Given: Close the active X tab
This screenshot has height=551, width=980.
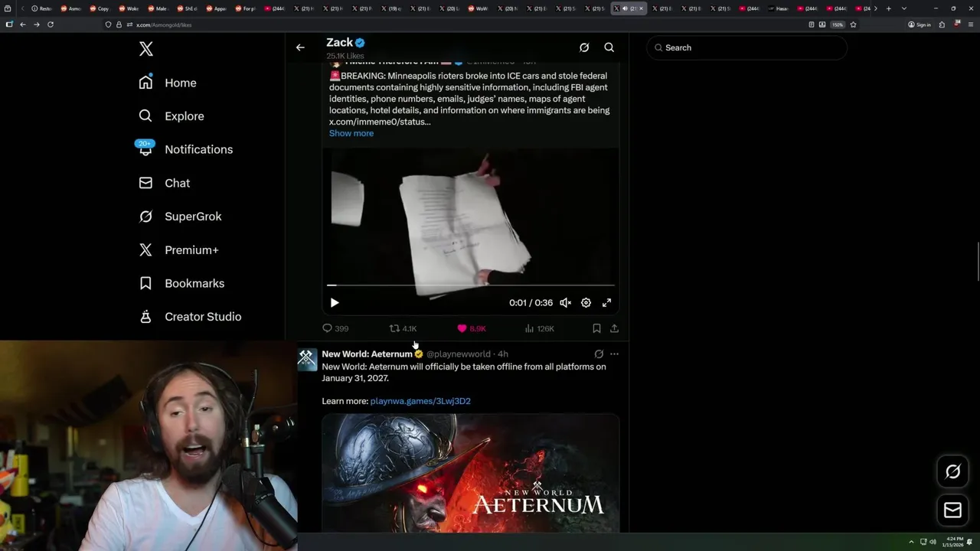Looking at the screenshot, I should pyautogui.click(x=642, y=8).
